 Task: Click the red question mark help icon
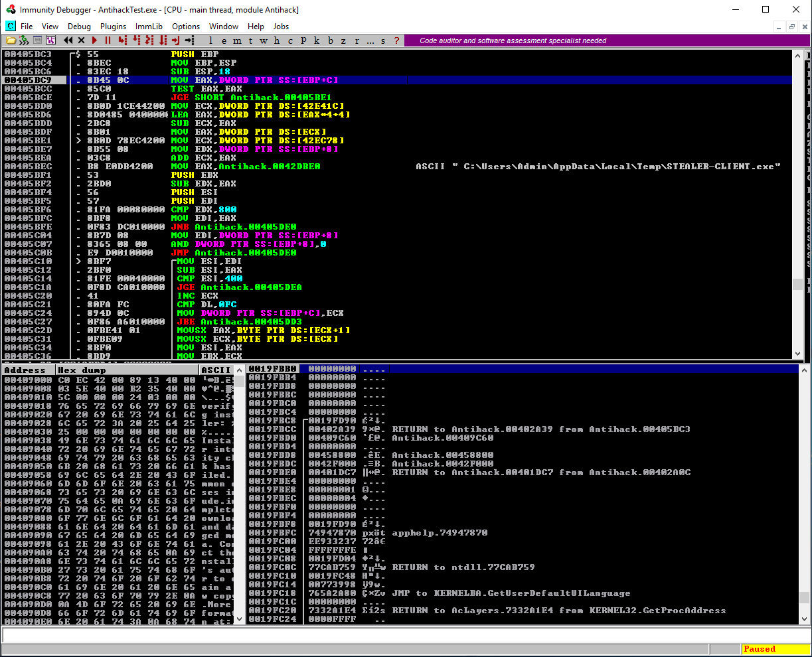pos(396,40)
